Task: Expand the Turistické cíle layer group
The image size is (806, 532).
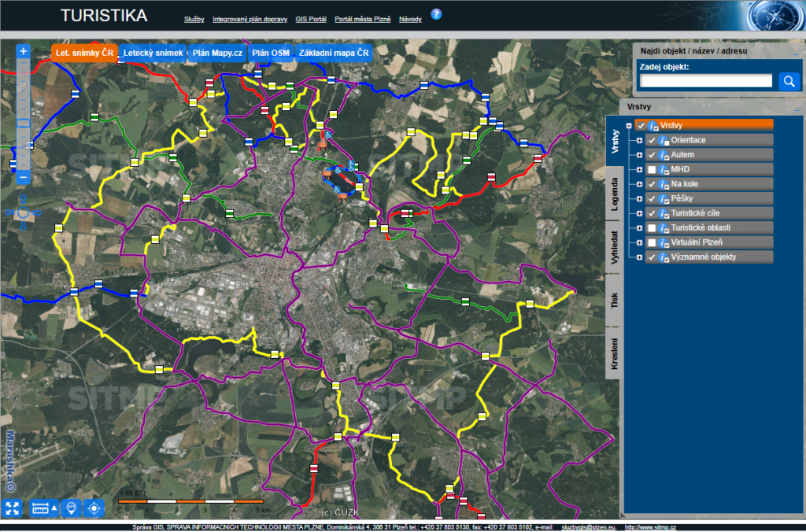Action: coord(639,214)
